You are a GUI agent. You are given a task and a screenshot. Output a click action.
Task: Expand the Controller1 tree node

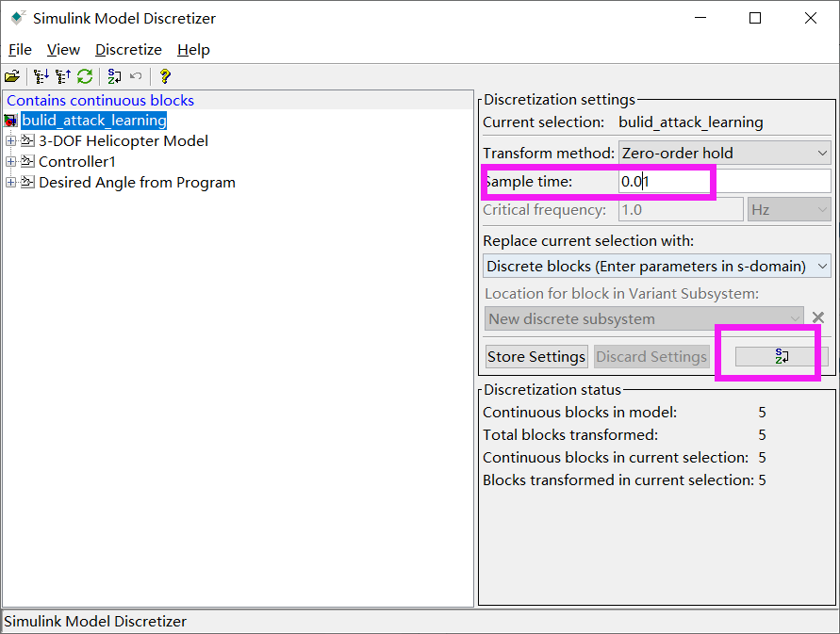pos(10,161)
